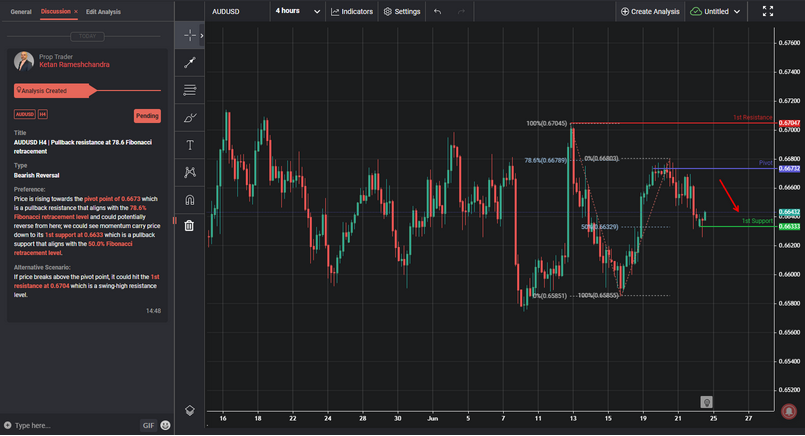Select the trend line drawing tool
Screen dimensions: 805x436
(189, 63)
